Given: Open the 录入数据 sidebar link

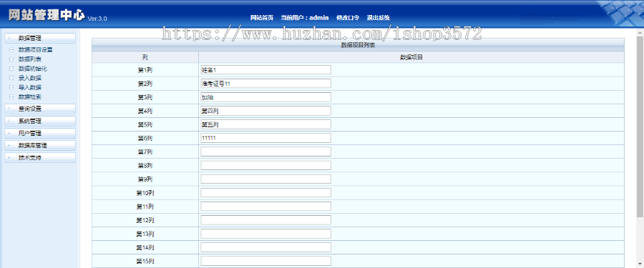Looking at the screenshot, I should click(29, 78).
